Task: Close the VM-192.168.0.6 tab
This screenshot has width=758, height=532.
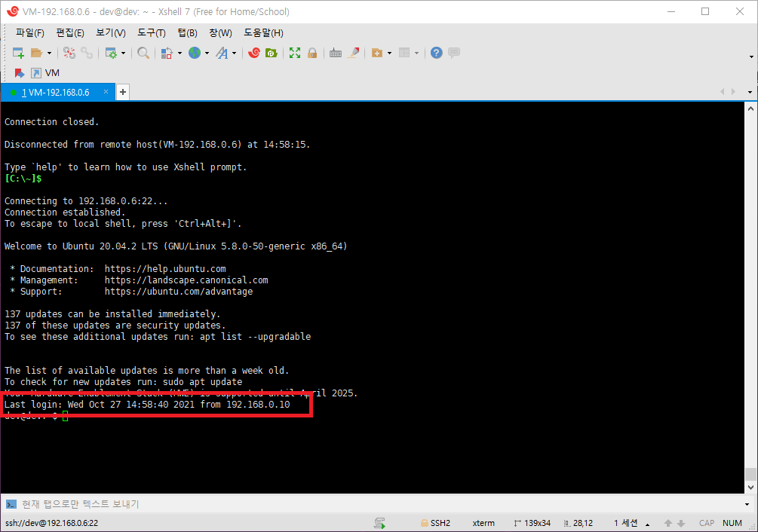Action: tap(106, 92)
